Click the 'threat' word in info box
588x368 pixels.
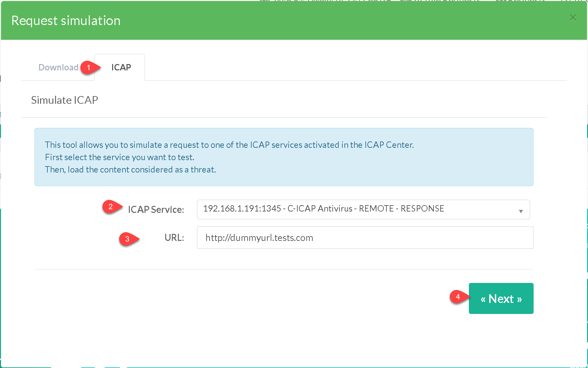pyautogui.click(x=203, y=169)
